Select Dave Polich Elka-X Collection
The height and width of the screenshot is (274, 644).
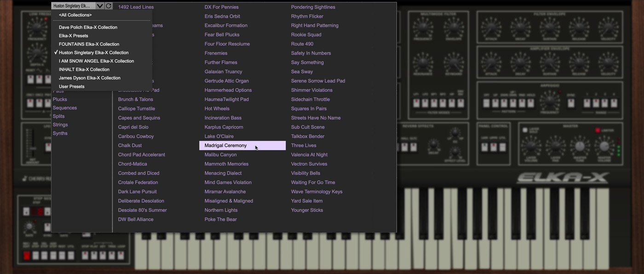[88, 27]
